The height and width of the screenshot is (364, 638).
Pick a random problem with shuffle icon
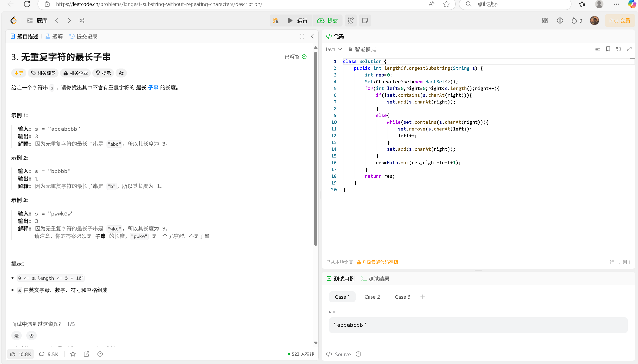81,20
